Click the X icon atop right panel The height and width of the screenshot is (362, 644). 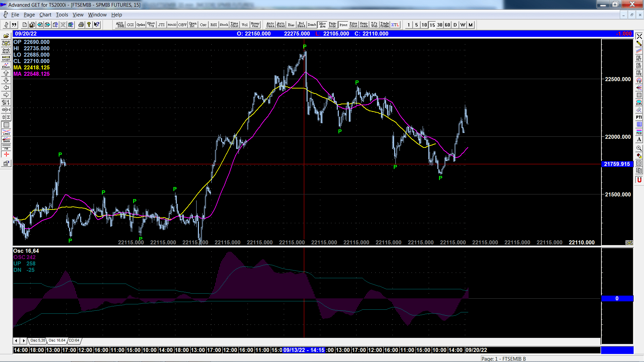639,36
